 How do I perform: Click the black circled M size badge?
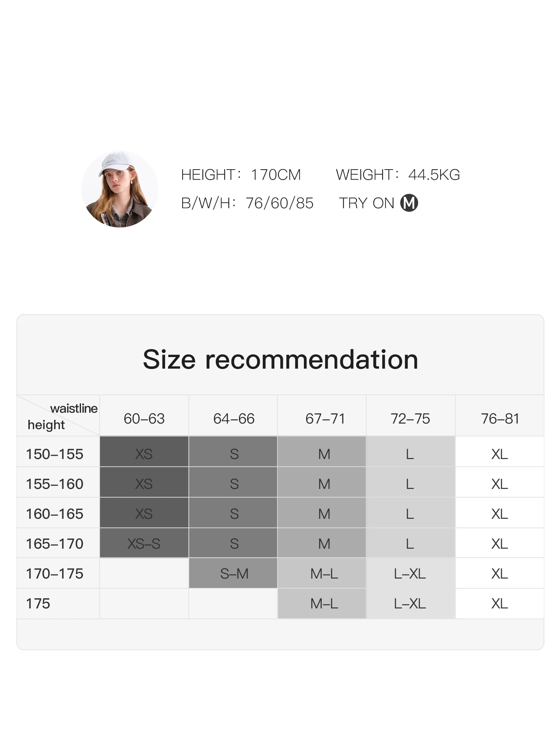[x=409, y=203]
